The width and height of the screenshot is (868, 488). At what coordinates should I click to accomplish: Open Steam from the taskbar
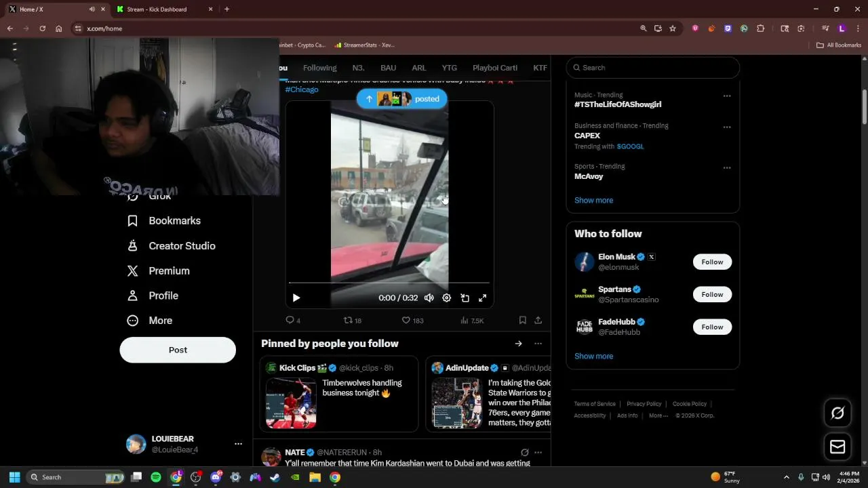point(275,477)
